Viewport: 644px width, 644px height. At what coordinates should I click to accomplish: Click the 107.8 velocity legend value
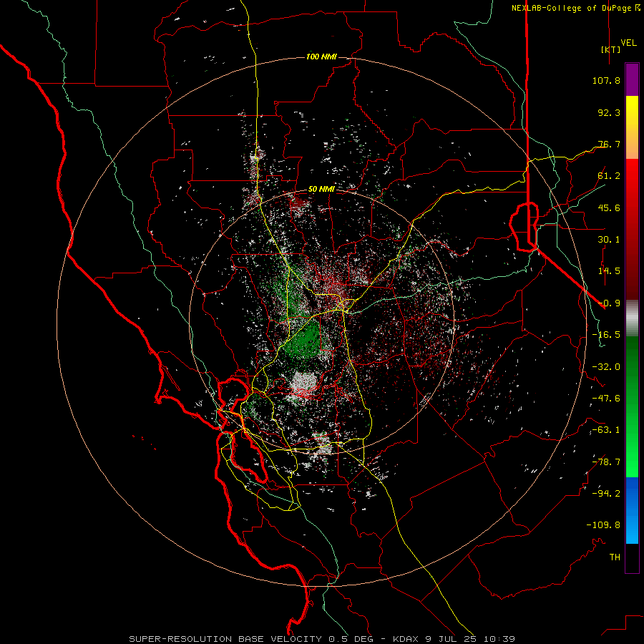pyautogui.click(x=606, y=80)
